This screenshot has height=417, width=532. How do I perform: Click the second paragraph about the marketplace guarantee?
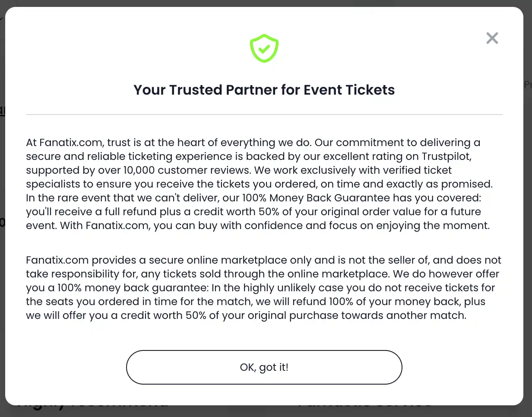[x=263, y=287]
